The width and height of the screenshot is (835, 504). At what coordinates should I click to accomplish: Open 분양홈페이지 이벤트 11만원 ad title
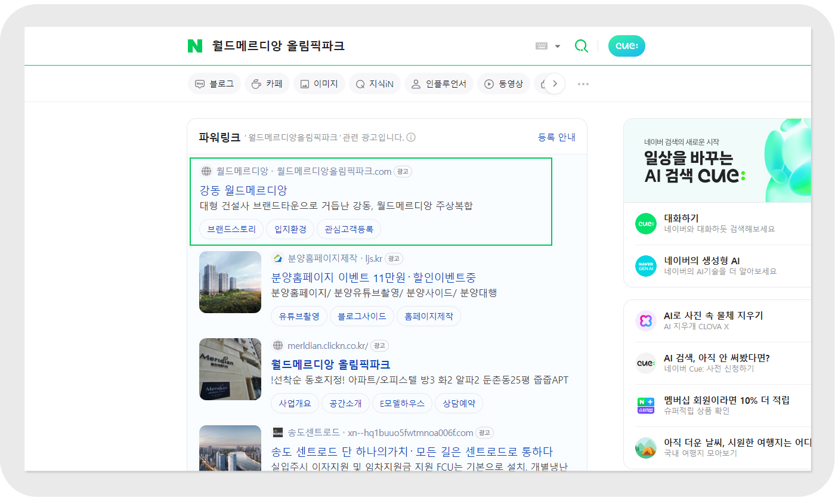373,277
